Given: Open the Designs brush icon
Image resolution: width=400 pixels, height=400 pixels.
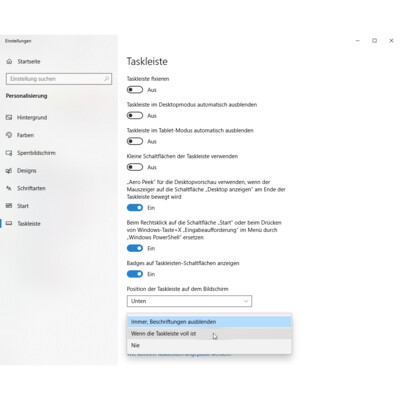Looking at the screenshot, I should pos(9,170).
